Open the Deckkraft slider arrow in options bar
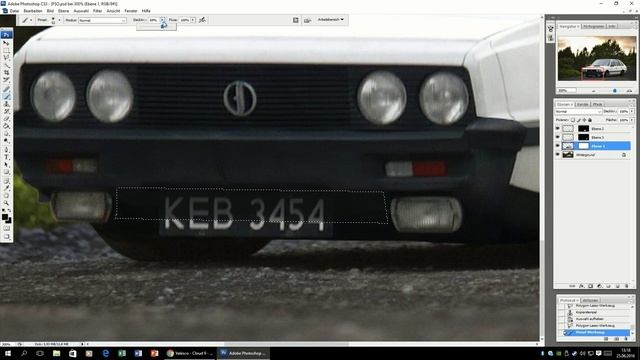 pos(162,20)
